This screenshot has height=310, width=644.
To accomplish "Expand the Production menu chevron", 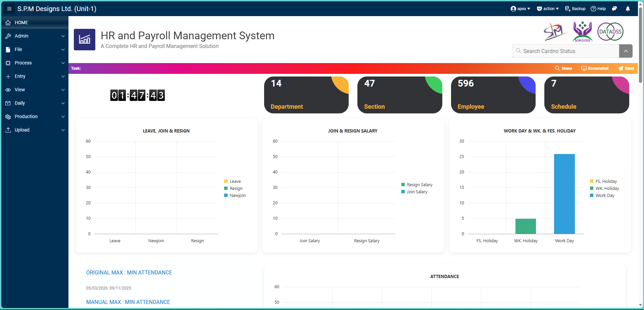I will pos(63,116).
